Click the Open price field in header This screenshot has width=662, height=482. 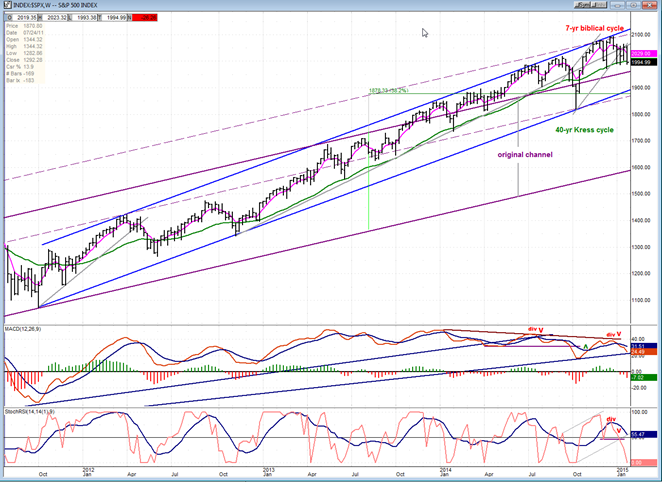tap(20, 17)
